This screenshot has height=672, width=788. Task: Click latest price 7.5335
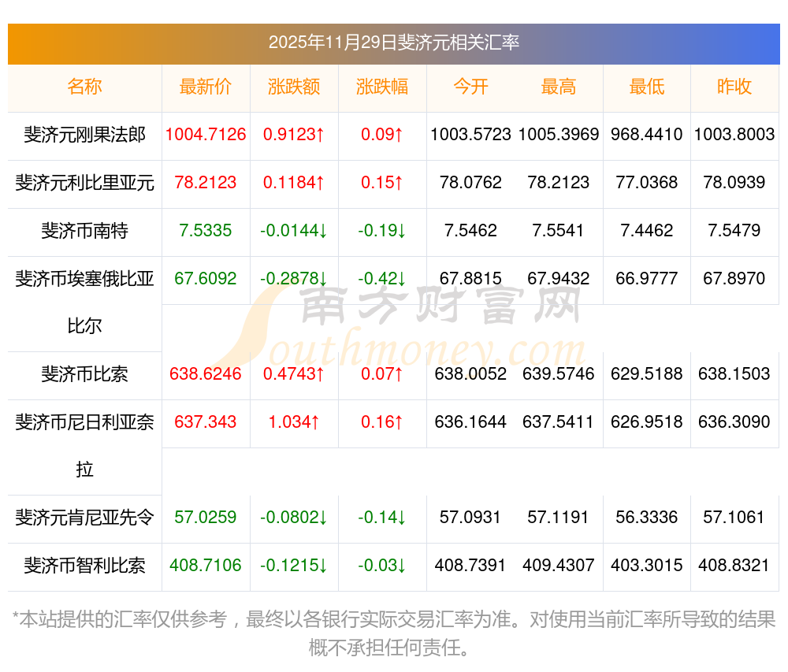click(206, 231)
